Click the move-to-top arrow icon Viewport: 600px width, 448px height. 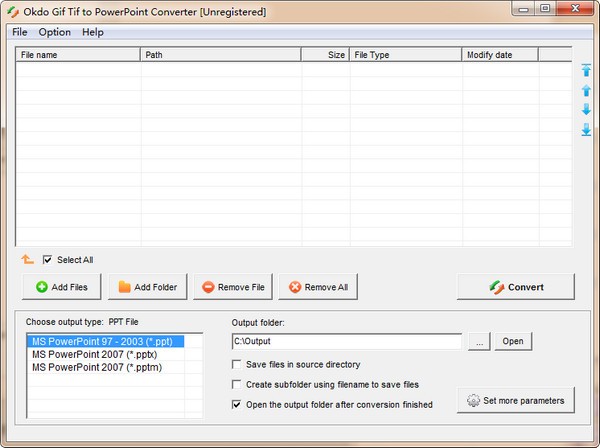point(586,70)
